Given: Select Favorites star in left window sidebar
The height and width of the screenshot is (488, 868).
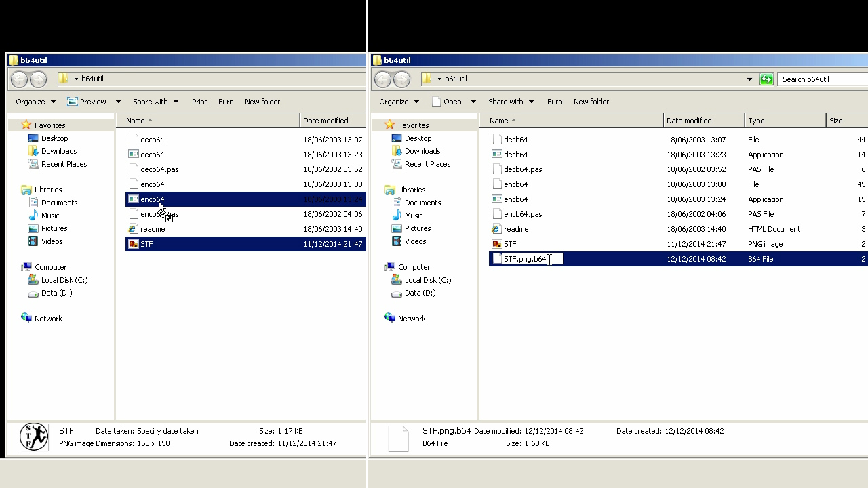Looking at the screenshot, I should (26, 125).
